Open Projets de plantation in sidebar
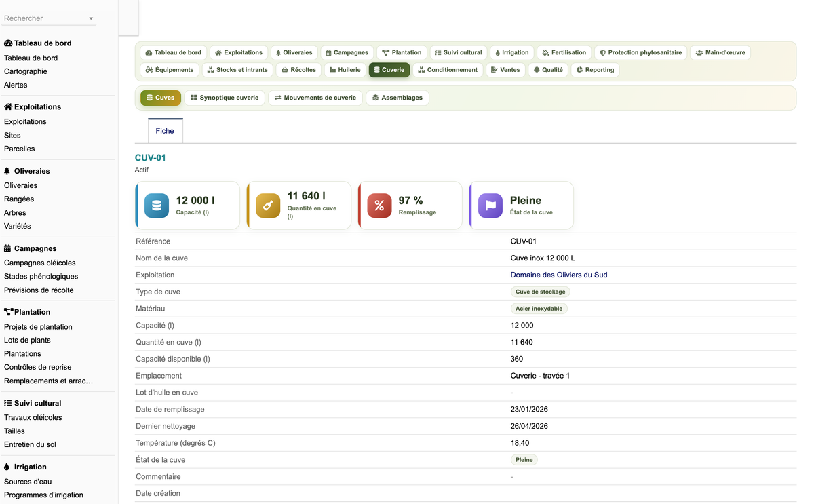Viewport: 814px width, 504px height. [38, 326]
